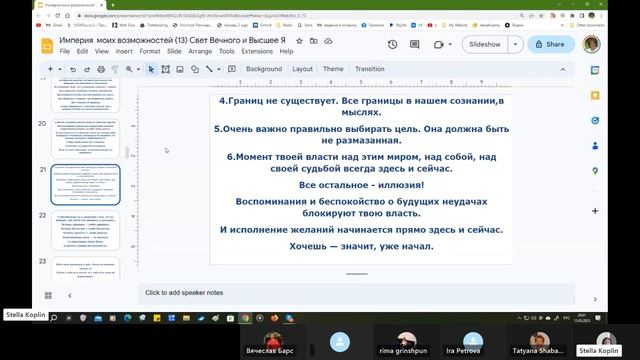Collapse the slide filmstrip panel
The width and height of the screenshot is (640, 360).
click(x=70, y=295)
